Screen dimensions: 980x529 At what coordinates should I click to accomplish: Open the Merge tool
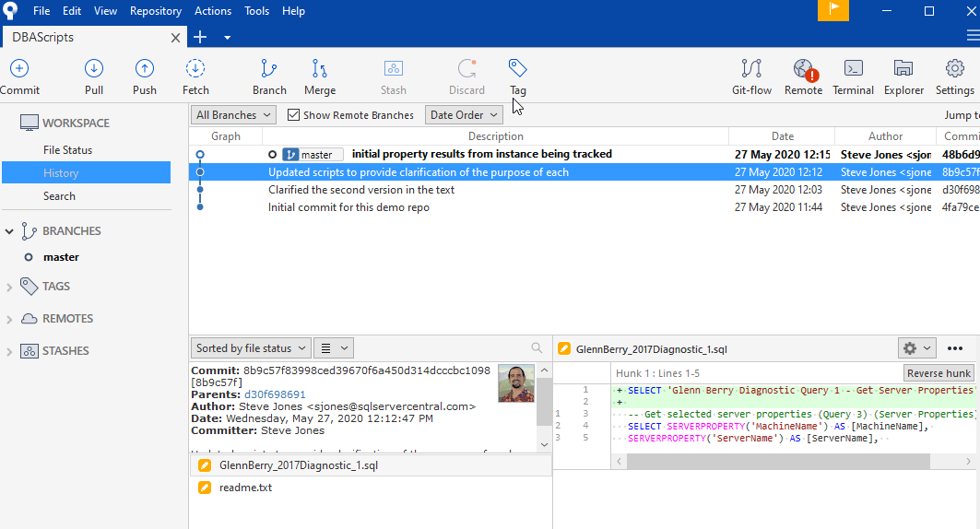(320, 76)
